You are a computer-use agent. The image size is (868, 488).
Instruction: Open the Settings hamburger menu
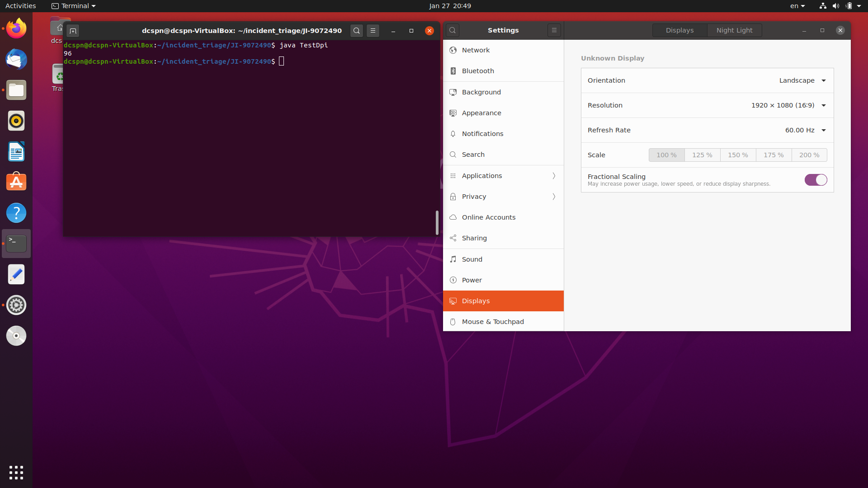tap(554, 30)
